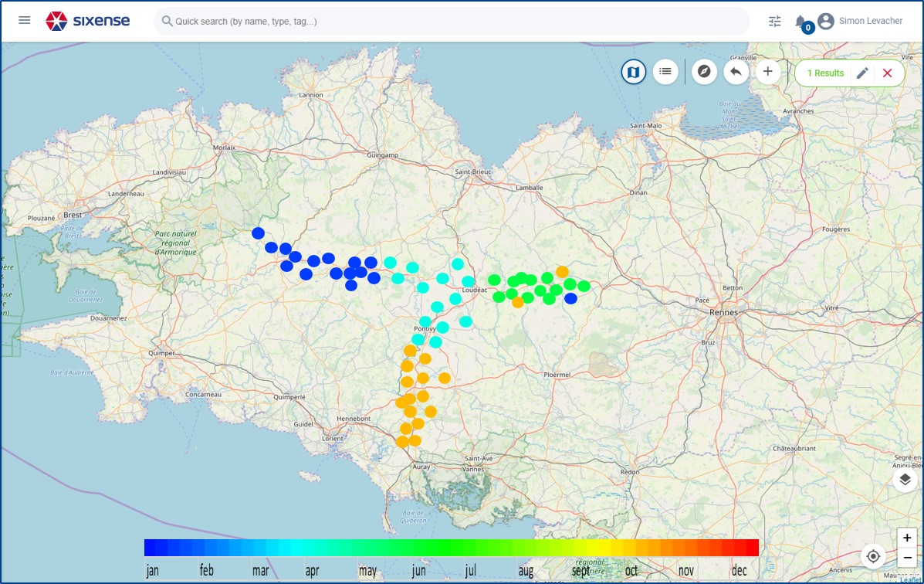Screen dimensions: 924x584
Task: Click the Guingamp label on map
Action: coord(382,155)
